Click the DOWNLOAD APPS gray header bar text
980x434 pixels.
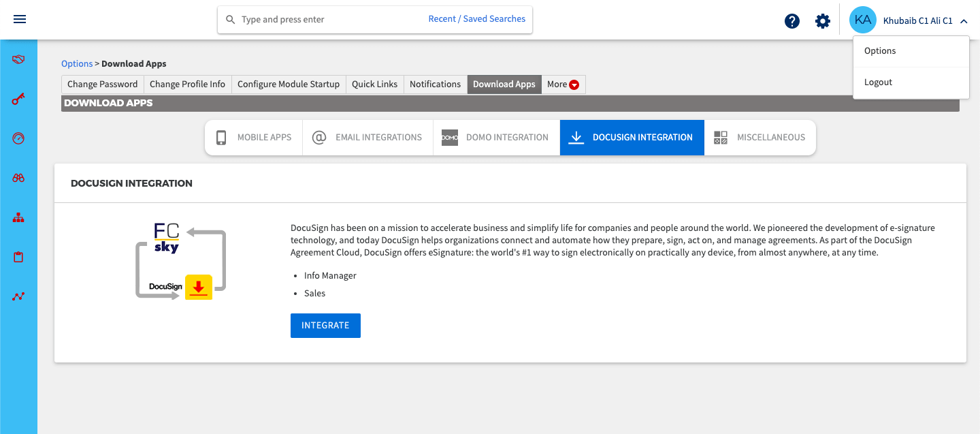point(108,104)
